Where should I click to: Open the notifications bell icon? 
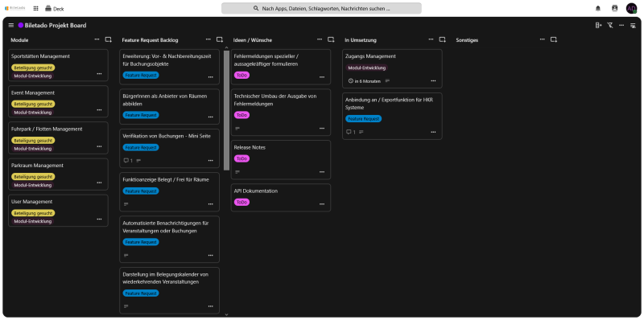(598, 8)
